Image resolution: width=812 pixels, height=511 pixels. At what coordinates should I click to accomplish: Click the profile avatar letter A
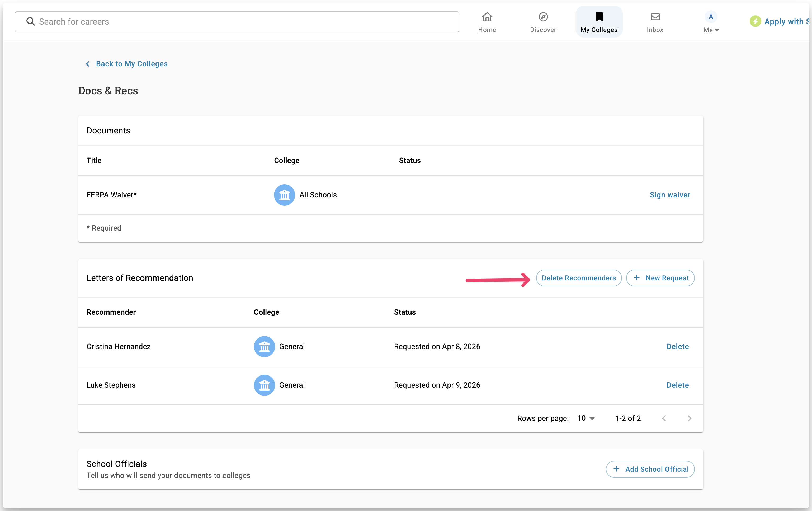tap(711, 17)
